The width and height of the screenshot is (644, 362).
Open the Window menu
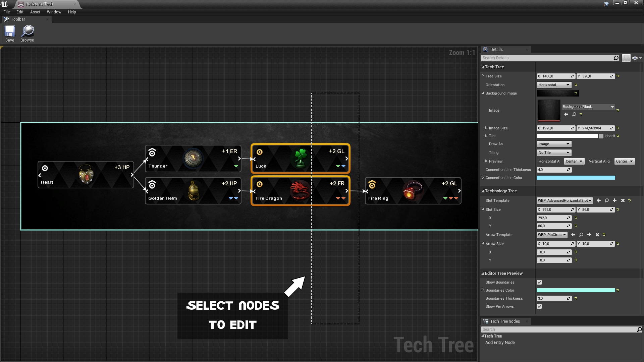click(54, 12)
